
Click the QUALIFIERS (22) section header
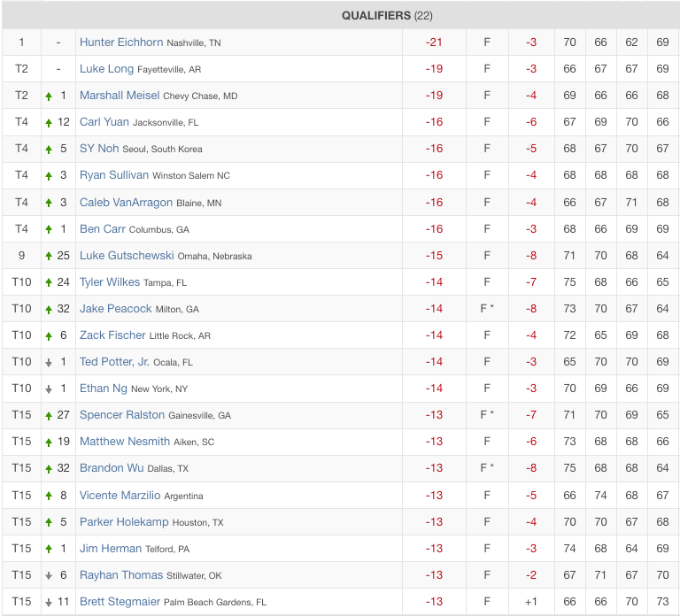[387, 15]
